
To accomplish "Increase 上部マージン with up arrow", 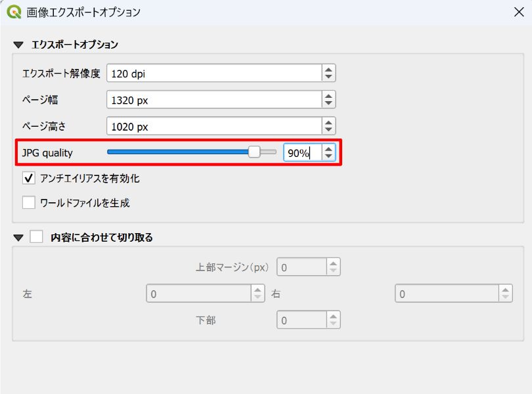I will [333, 263].
